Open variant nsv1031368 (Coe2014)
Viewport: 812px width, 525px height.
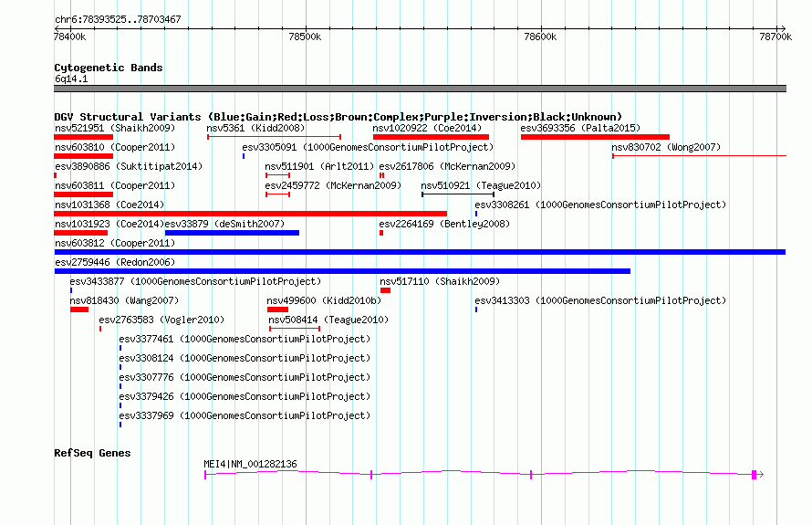109,205
